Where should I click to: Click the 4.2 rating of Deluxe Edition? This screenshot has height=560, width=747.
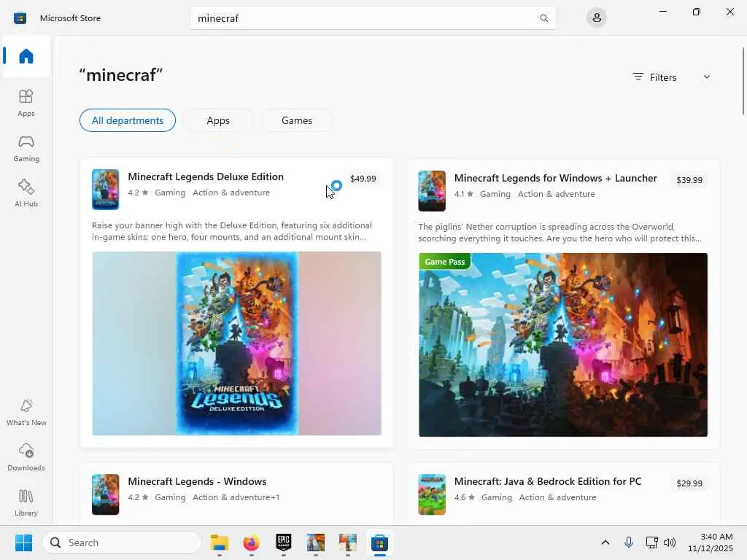click(x=138, y=192)
